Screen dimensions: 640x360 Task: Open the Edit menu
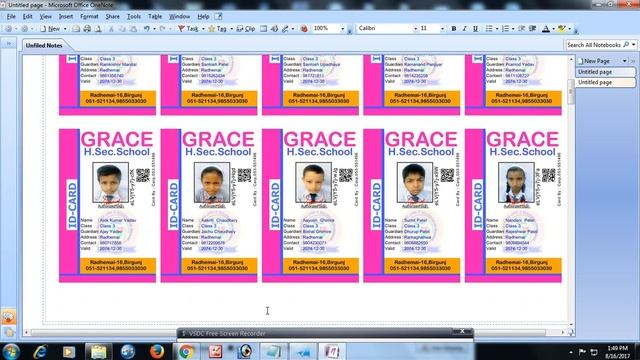click(27, 17)
